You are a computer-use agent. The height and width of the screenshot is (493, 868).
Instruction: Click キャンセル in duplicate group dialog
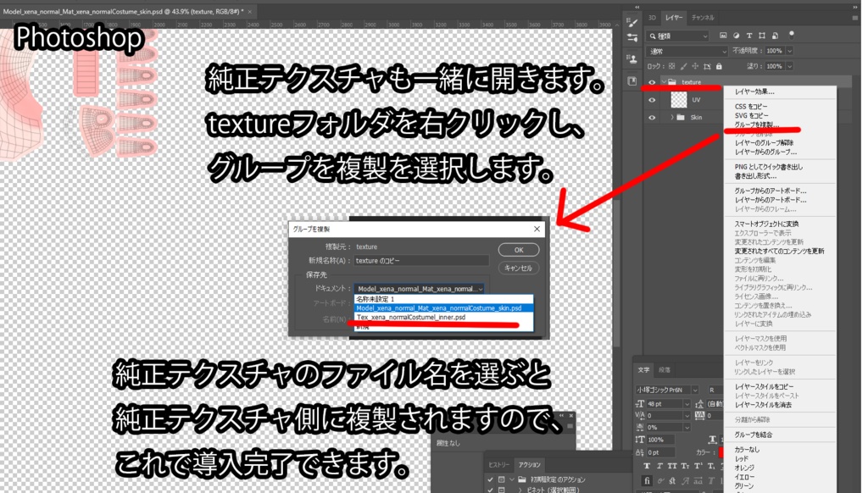[519, 268]
